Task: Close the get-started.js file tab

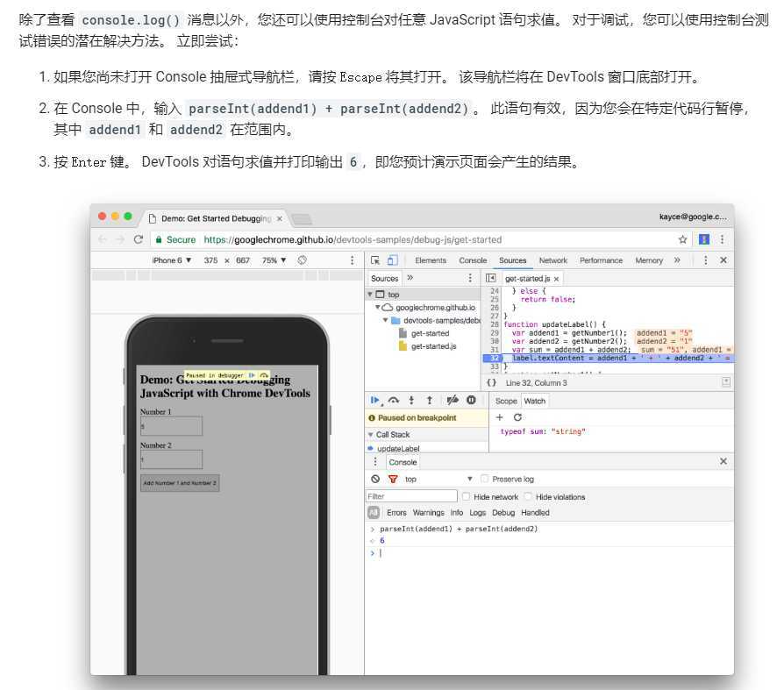Action: pyautogui.click(x=556, y=279)
